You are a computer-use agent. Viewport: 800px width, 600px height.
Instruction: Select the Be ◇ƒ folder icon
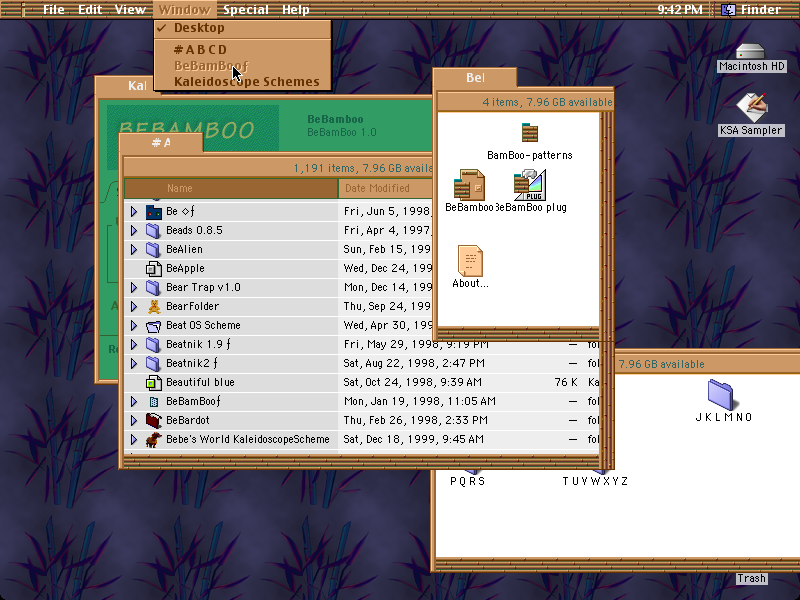tap(154, 211)
